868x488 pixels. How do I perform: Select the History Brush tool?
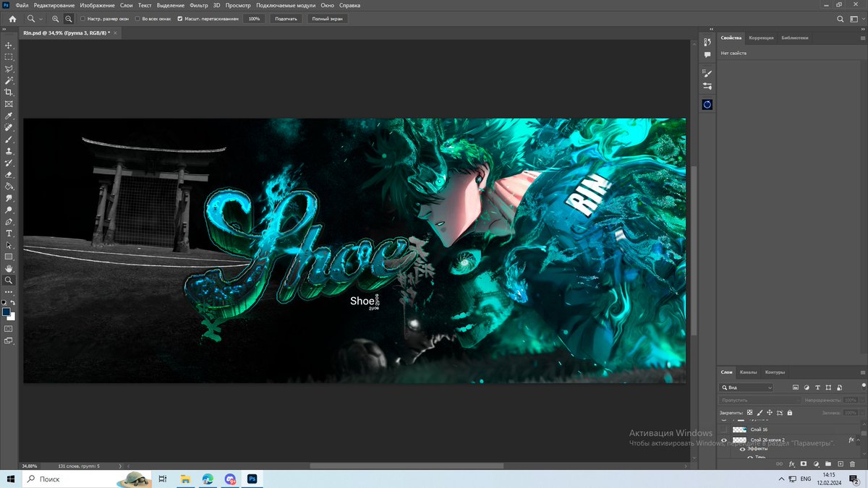click(x=9, y=163)
